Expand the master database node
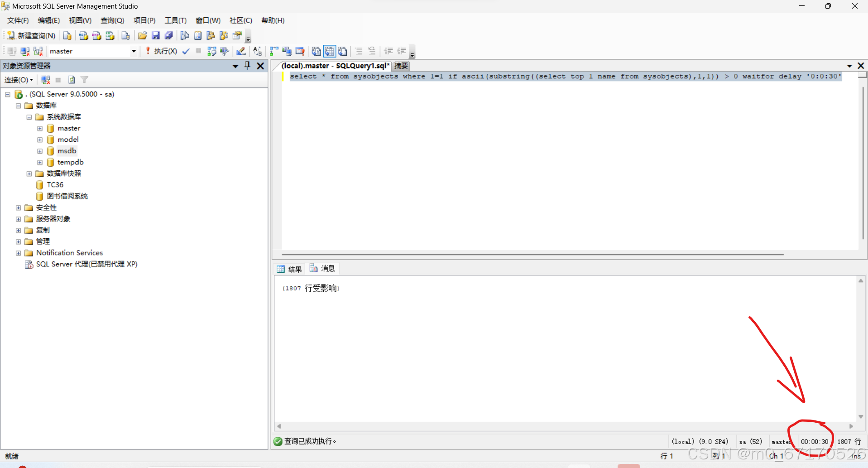This screenshot has height=468, width=868. tap(40, 128)
